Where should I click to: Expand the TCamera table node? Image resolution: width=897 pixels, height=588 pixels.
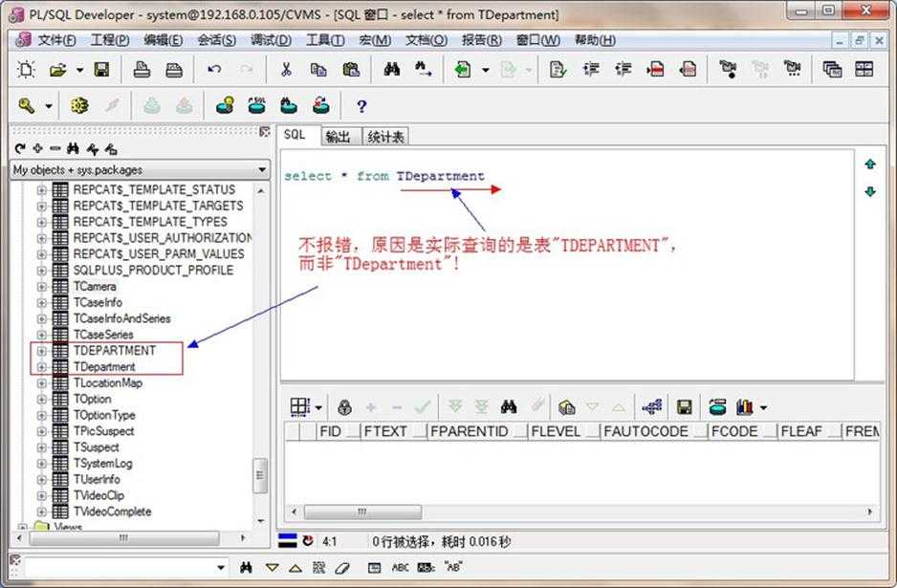point(41,287)
